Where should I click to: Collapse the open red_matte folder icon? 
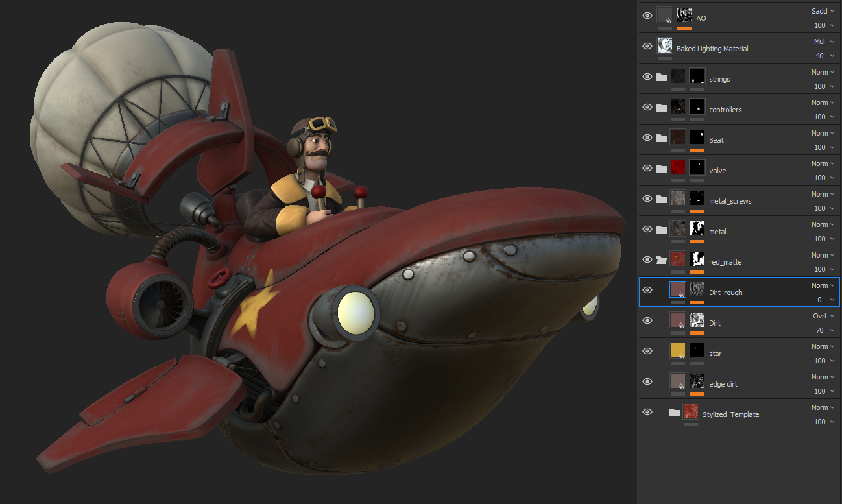pyautogui.click(x=661, y=260)
